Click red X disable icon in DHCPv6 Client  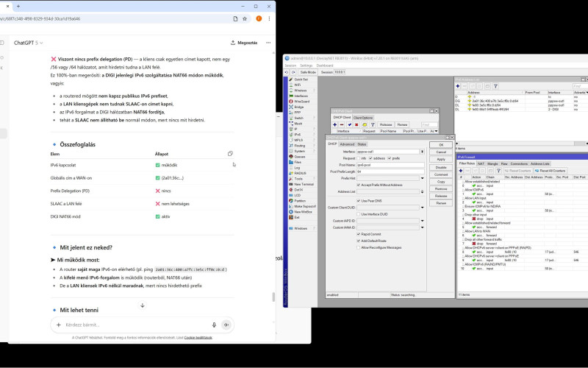[x=356, y=124]
